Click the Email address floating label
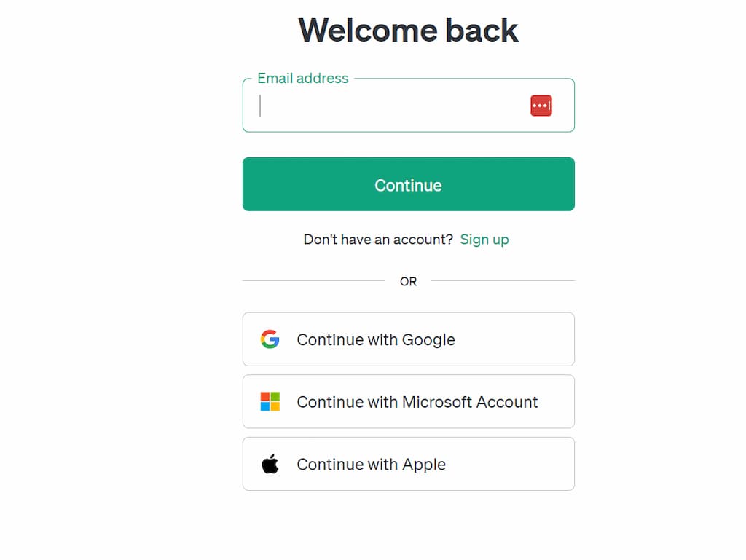This screenshot has height=560, width=746. click(x=303, y=78)
